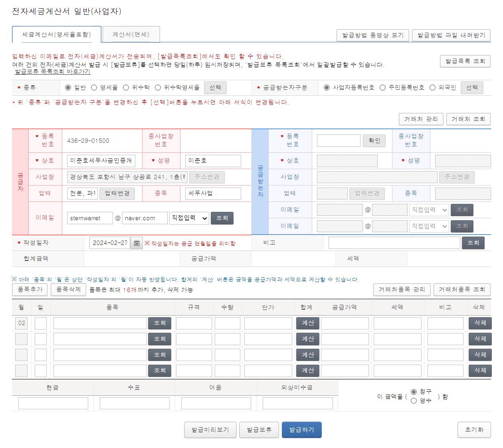This screenshot has height=448, width=503.
Task: Open second recipient email 직접입력 dropdown
Action: [x=429, y=226]
